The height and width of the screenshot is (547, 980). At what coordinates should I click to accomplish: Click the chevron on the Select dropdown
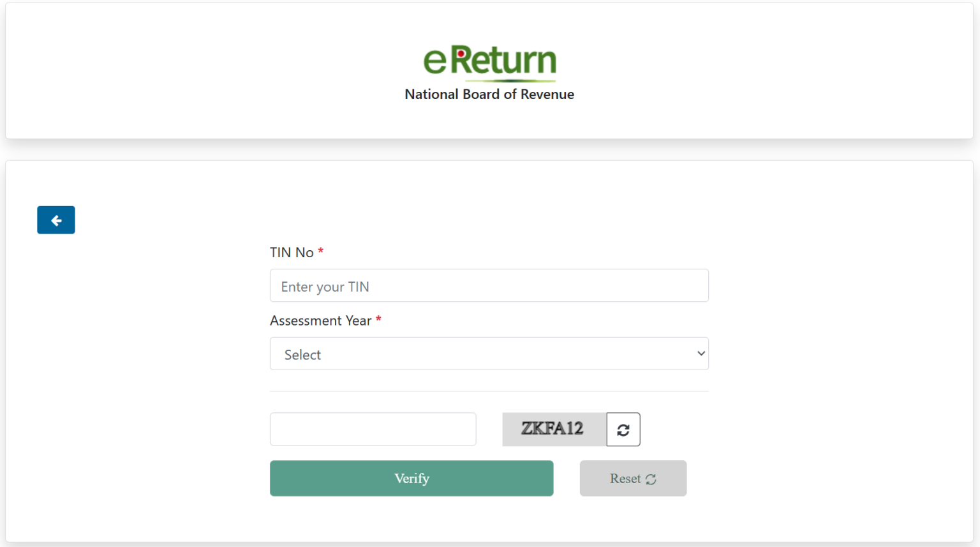coord(701,354)
